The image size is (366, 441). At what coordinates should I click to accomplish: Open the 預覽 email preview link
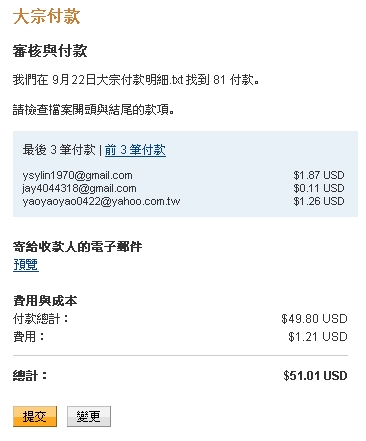[x=26, y=265]
